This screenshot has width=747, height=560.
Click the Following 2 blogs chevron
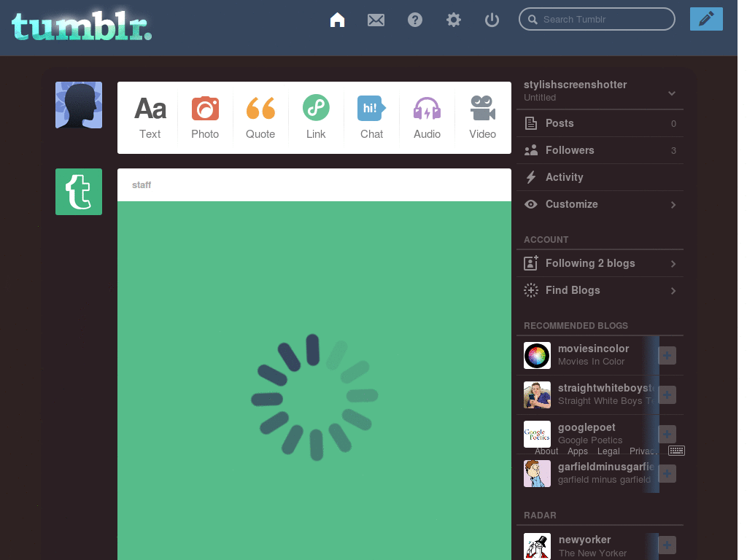tap(673, 264)
